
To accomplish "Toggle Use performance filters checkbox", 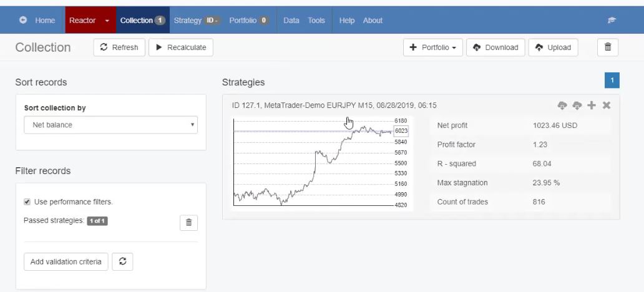I will (27, 202).
